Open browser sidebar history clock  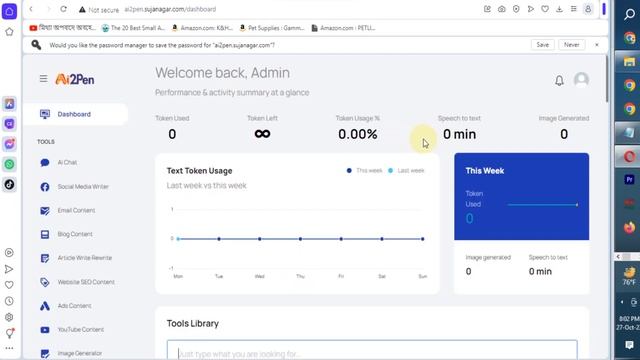click(9, 301)
